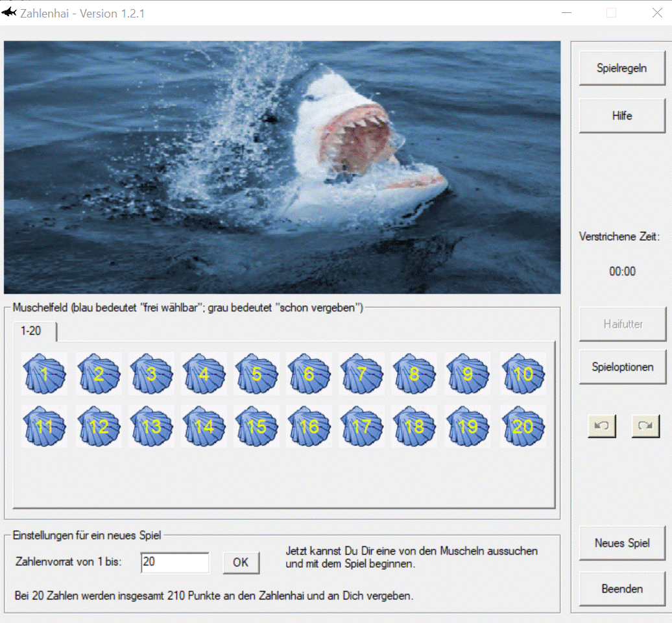Switch to the 1-20 tab
This screenshot has width=672, height=623.
tap(34, 332)
